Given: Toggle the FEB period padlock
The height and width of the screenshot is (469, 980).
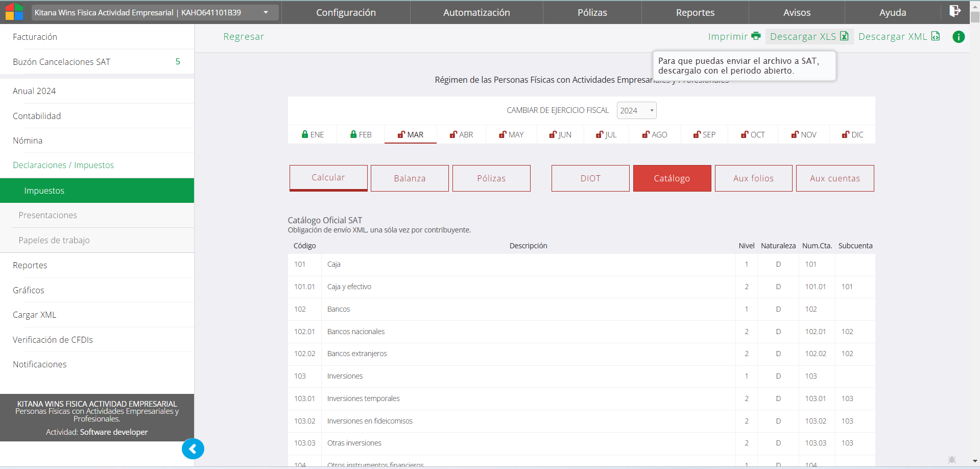Looking at the screenshot, I should click(353, 134).
